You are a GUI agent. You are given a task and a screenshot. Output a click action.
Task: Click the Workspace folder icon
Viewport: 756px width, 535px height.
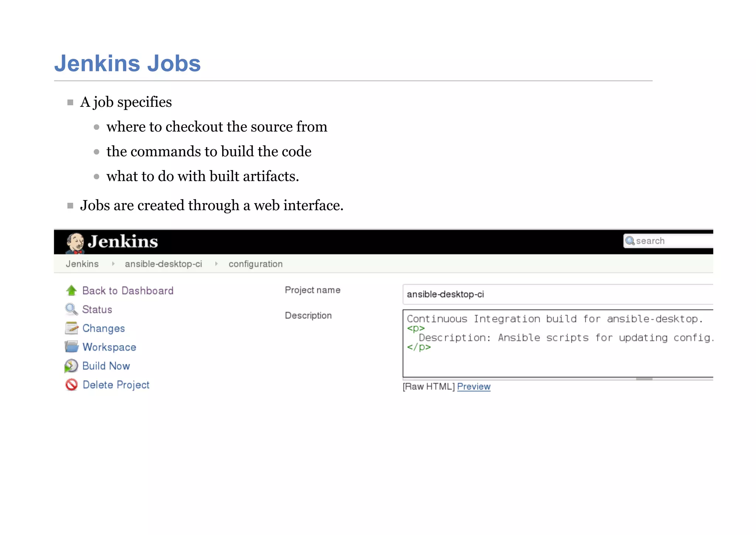pos(71,347)
